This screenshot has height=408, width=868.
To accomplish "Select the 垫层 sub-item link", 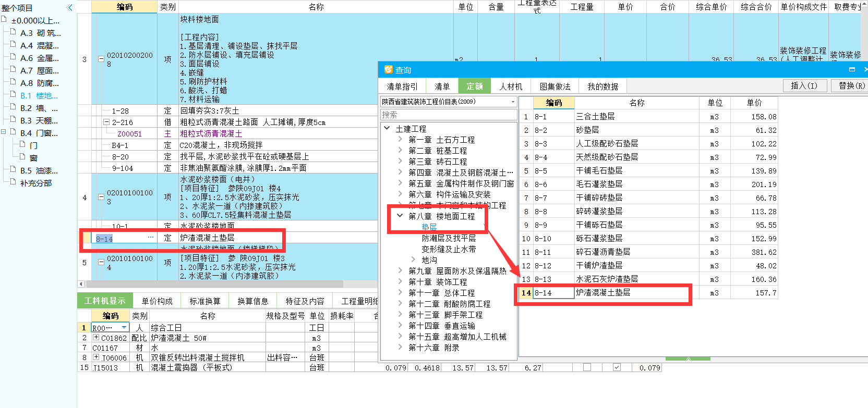I will click(429, 227).
